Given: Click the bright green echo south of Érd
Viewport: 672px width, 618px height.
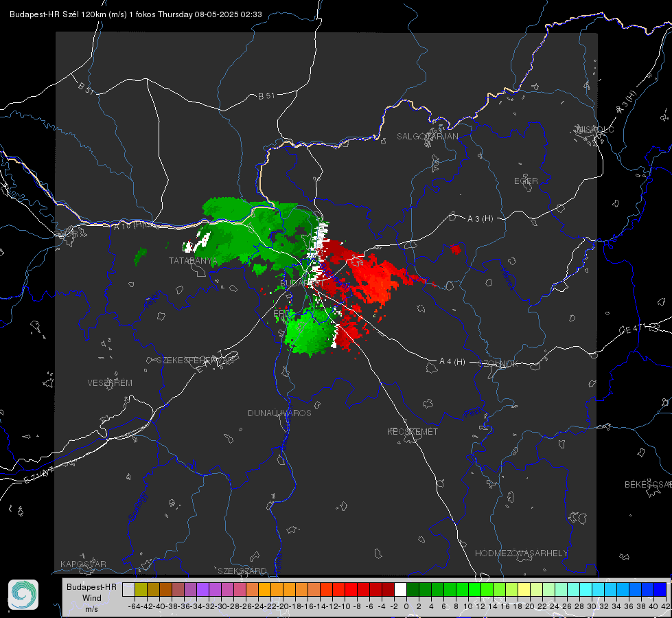Looking at the screenshot, I should (x=310, y=333).
